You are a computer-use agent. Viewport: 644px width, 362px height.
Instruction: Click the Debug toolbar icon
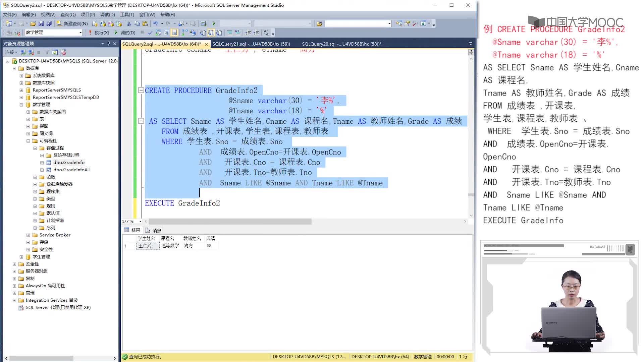pyautogui.click(x=116, y=32)
